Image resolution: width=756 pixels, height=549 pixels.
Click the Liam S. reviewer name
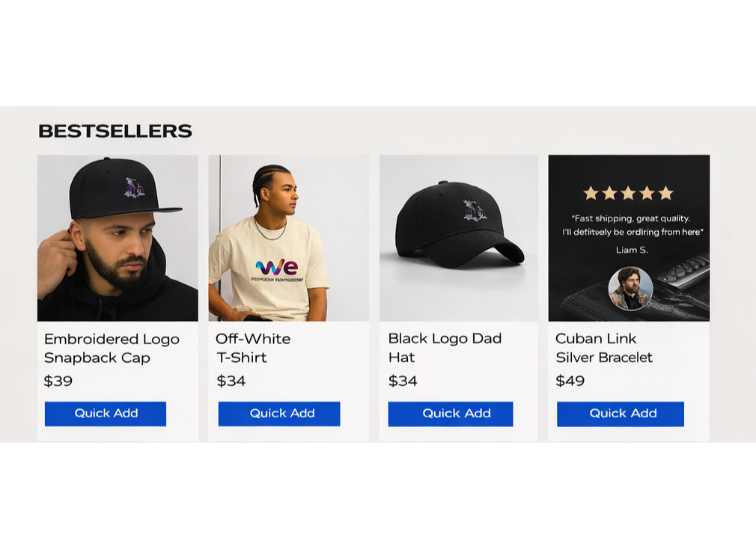coord(632,250)
